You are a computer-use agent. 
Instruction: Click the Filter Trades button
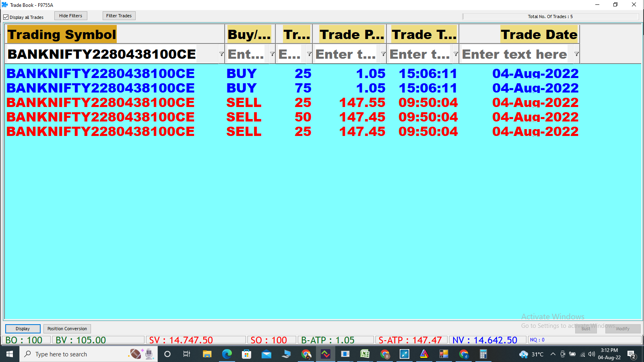click(119, 16)
